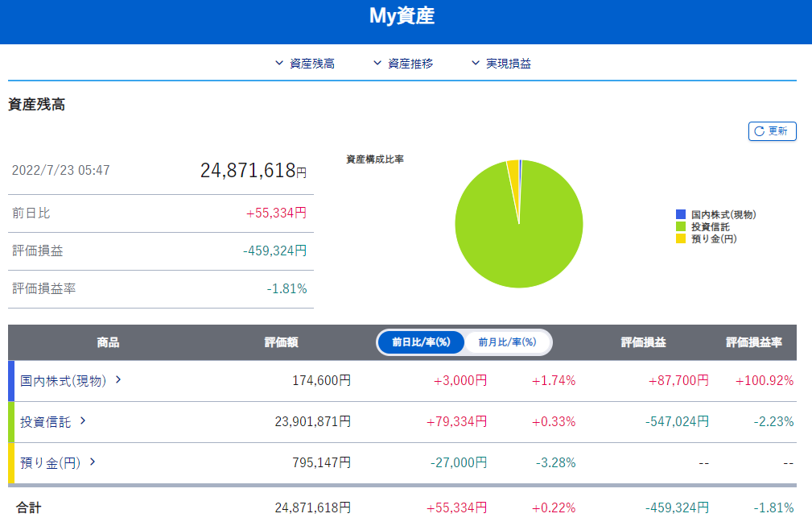Click blue 国内株式(現物) legend swatch

tap(681, 214)
